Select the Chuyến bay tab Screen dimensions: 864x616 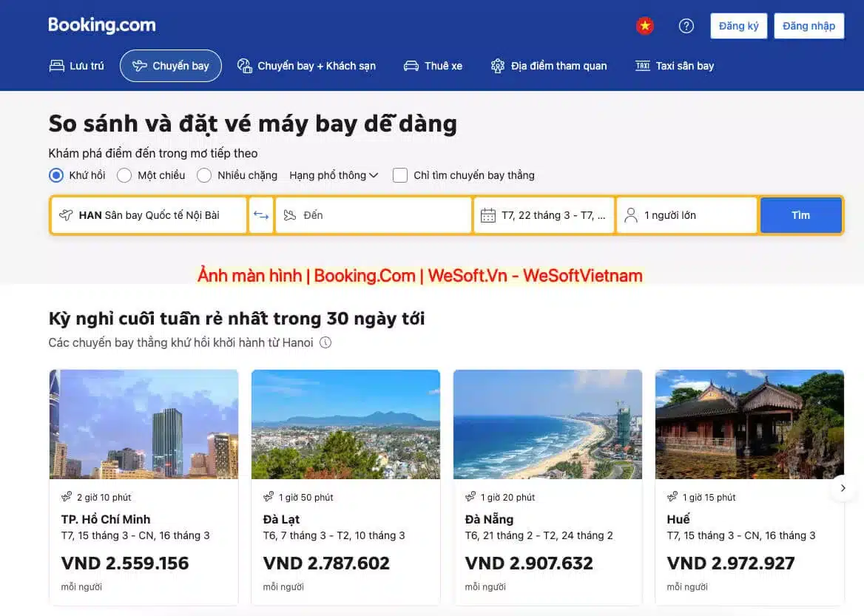(x=171, y=66)
